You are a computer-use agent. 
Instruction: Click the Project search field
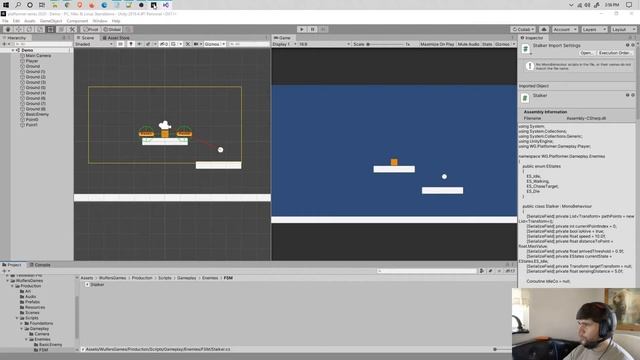pos(427,271)
